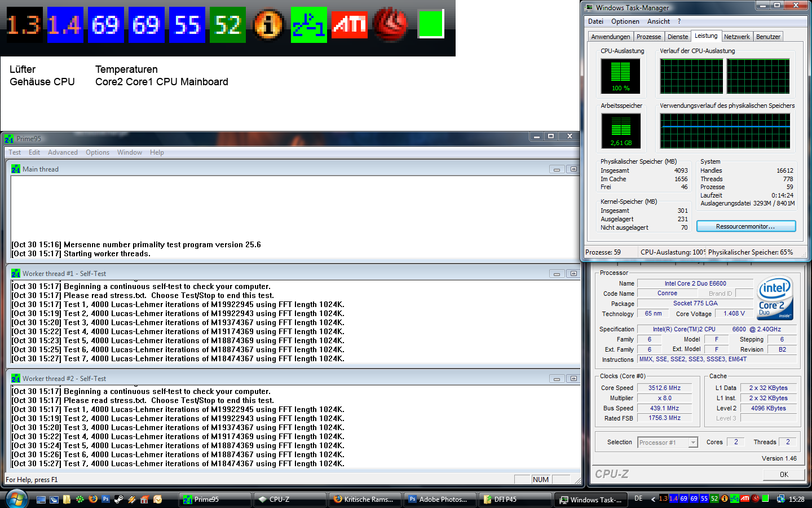Click the large ATI icon at top
812x508 pixels.
[350, 24]
